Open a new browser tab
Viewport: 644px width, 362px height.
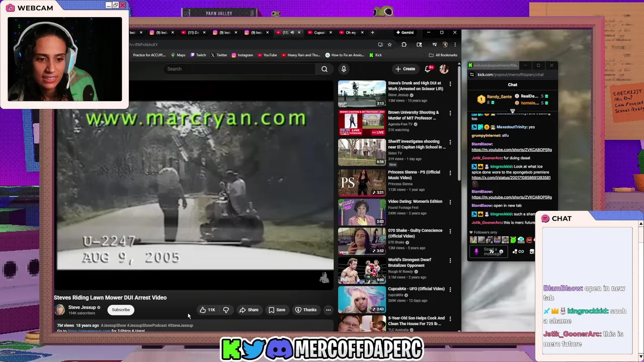coord(372,33)
